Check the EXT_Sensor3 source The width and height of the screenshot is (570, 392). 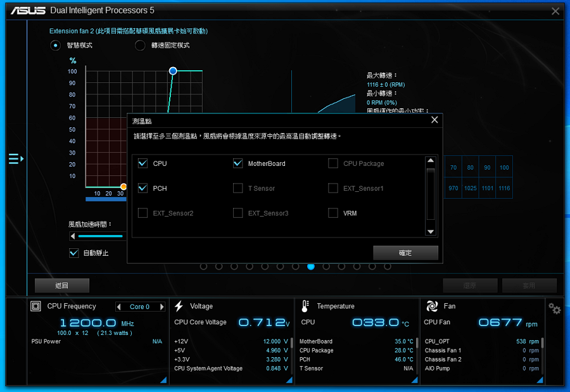(237, 213)
